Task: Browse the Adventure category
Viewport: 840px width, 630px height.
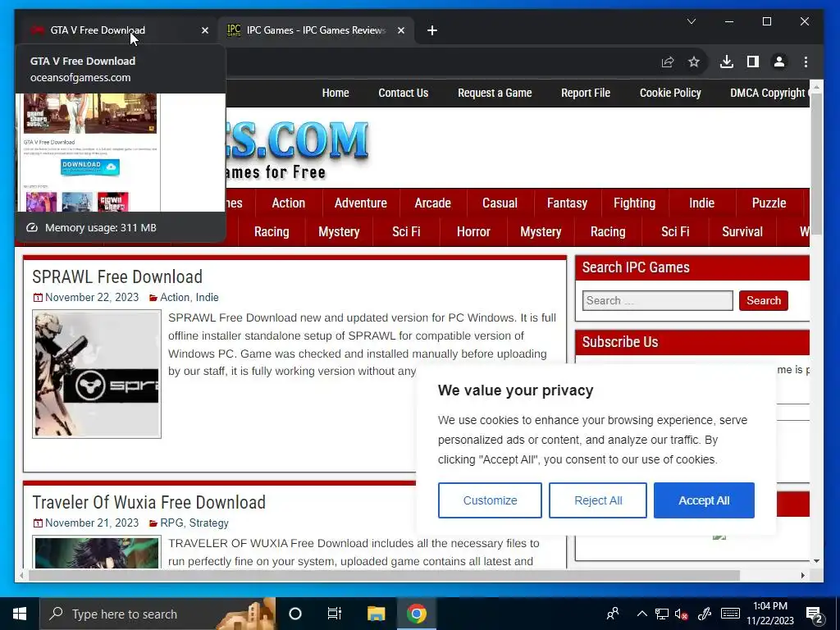Action: click(x=361, y=203)
